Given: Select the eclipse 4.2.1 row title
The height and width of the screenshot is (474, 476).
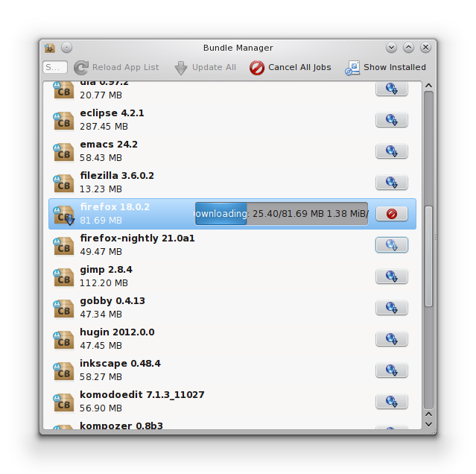Looking at the screenshot, I should coord(112,113).
